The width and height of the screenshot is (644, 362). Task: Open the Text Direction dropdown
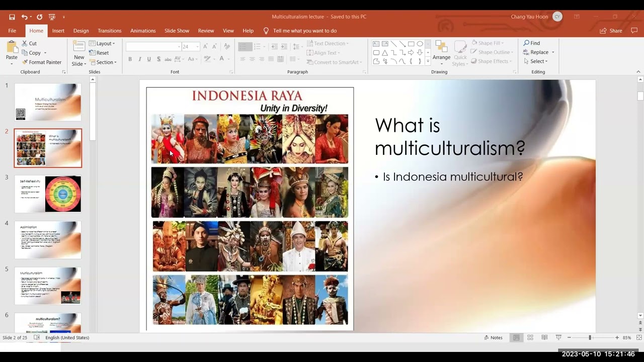pyautogui.click(x=327, y=44)
